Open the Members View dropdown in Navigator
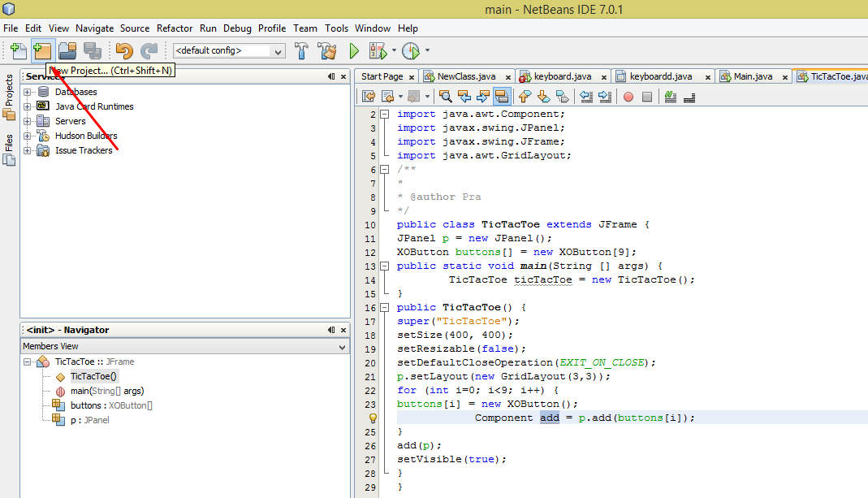 pyautogui.click(x=343, y=346)
